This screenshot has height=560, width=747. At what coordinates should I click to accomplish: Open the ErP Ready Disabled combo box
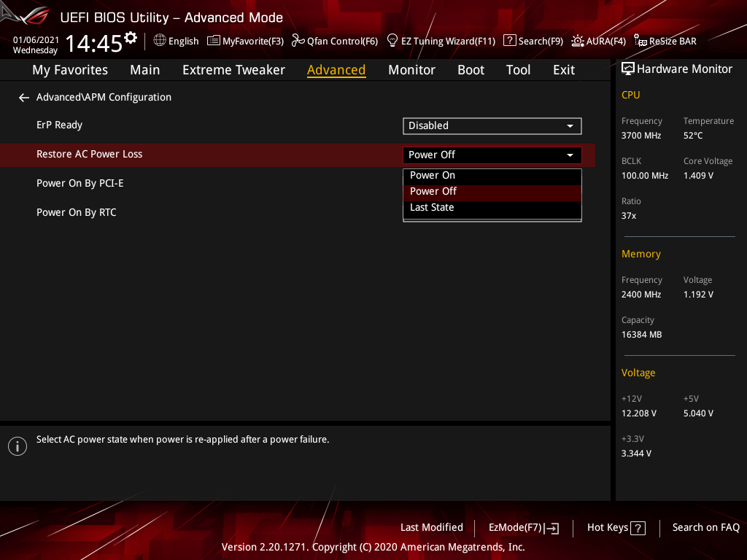point(492,126)
